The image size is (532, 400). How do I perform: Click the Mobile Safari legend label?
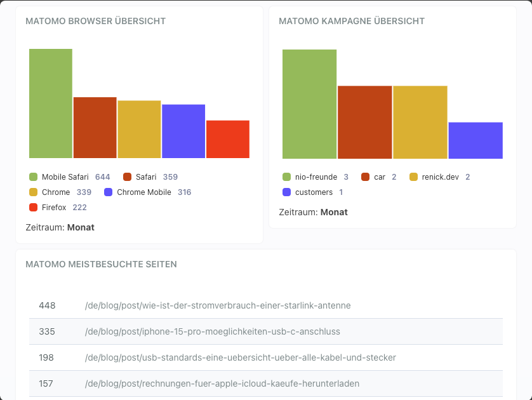(x=65, y=177)
